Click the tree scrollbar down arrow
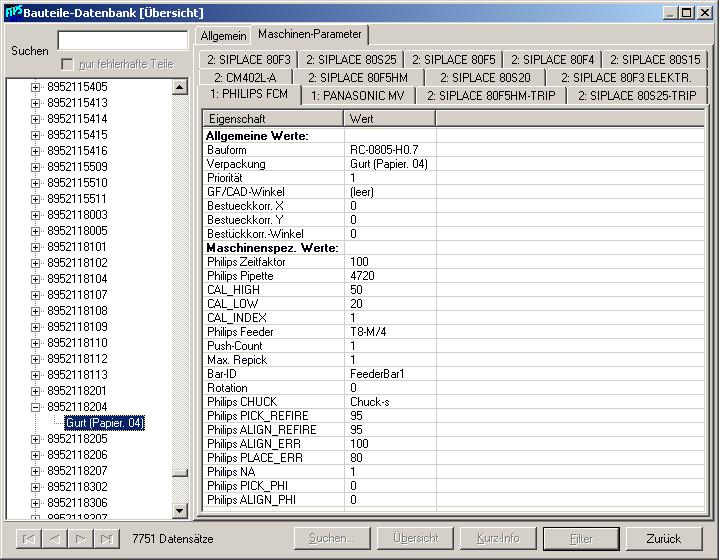 point(180,510)
